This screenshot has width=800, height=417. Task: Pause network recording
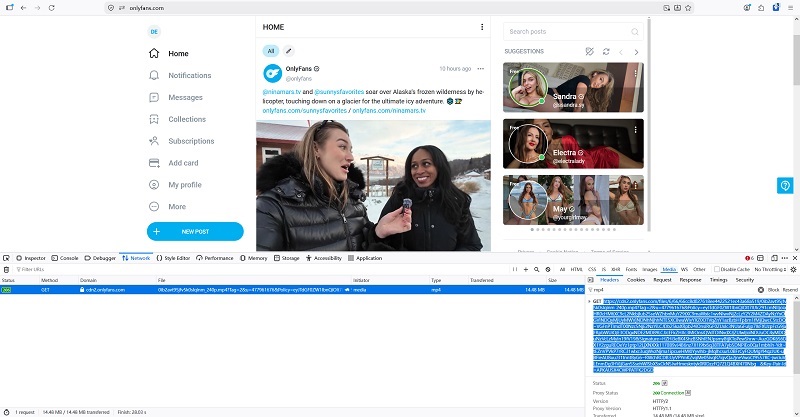(515, 269)
